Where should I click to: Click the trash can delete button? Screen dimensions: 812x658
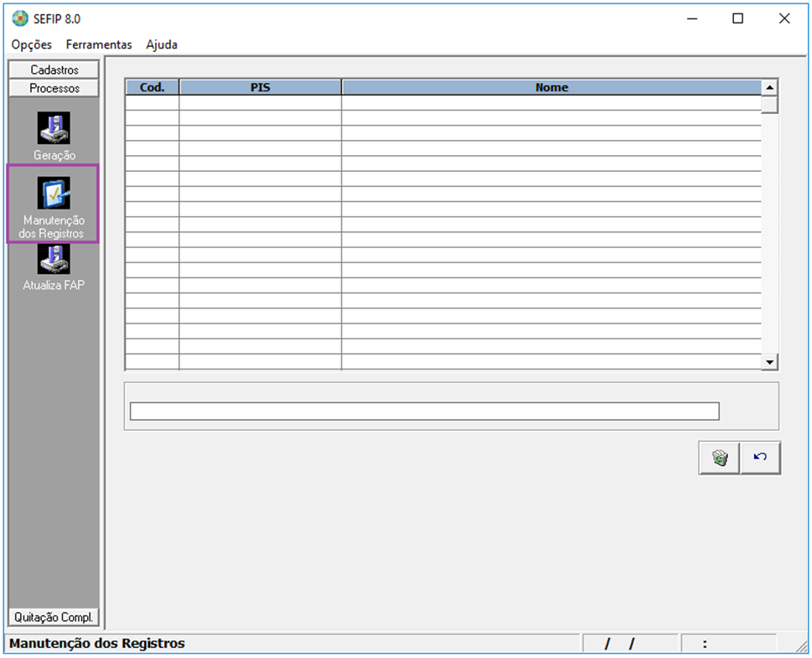pos(719,458)
